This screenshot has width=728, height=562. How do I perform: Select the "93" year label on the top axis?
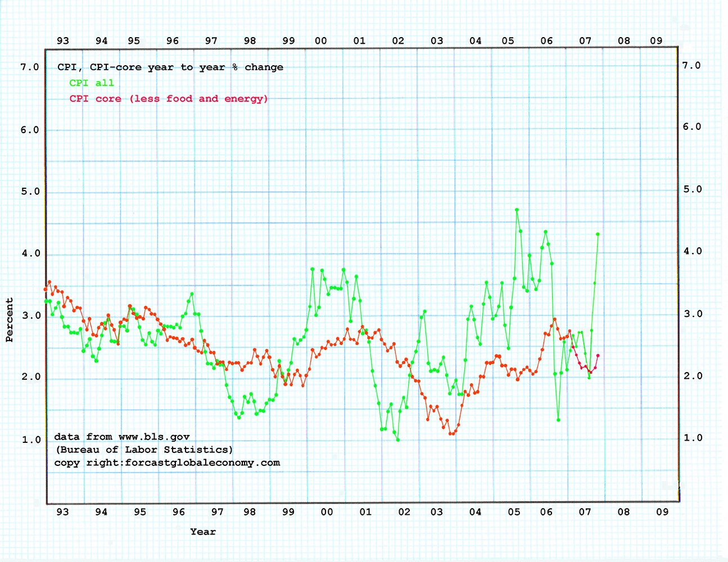pyautogui.click(x=63, y=40)
